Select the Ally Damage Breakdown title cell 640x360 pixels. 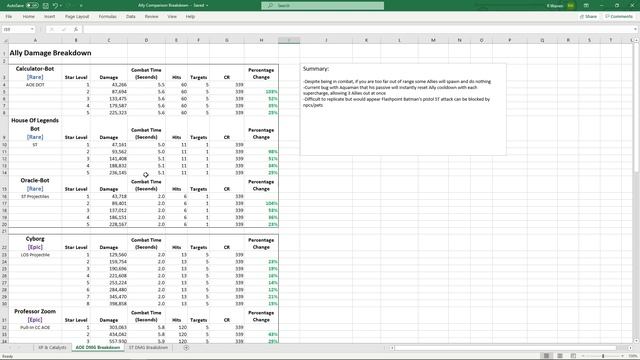[50, 53]
